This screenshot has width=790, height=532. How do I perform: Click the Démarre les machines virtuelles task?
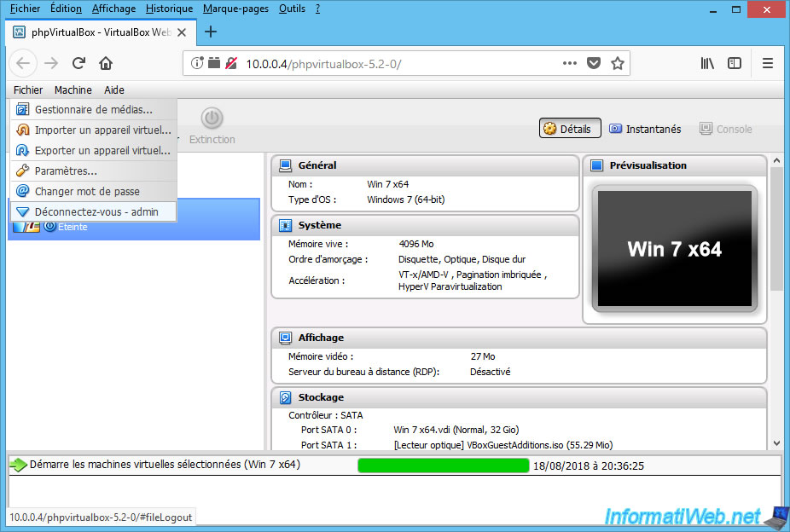pyautogui.click(x=165, y=465)
